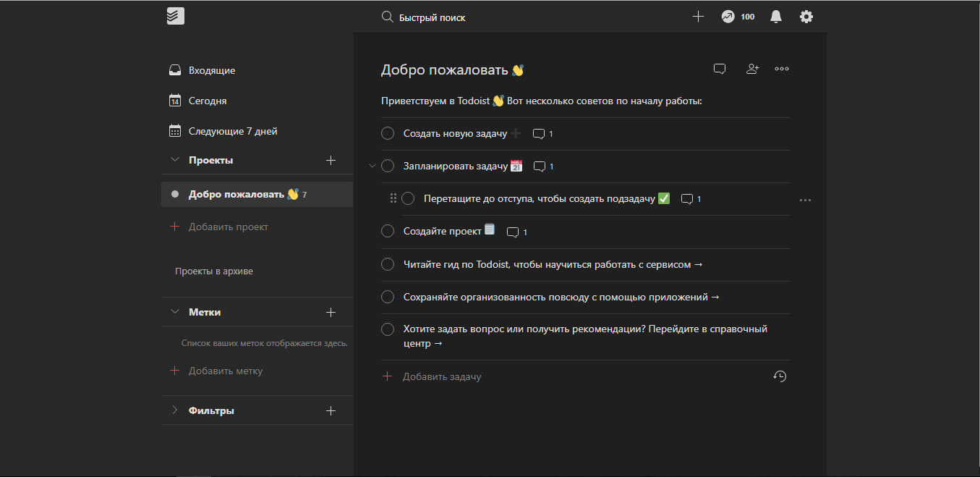The height and width of the screenshot is (477, 980).
Task: Complete task "Создать новую задачу" checkbox
Action: (388, 134)
